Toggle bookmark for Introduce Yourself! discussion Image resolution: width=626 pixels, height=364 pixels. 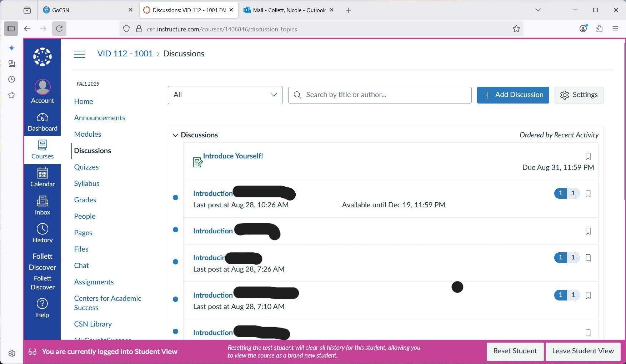pos(588,156)
